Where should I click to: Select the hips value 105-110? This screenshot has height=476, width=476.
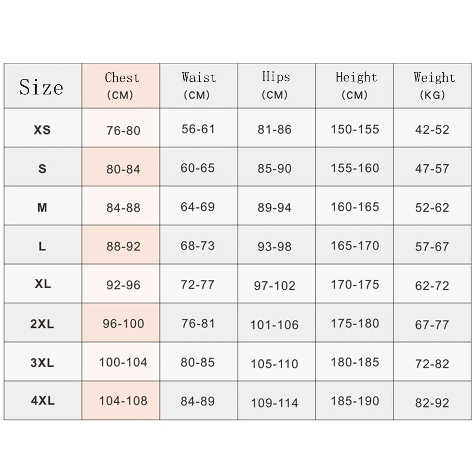[275, 364]
